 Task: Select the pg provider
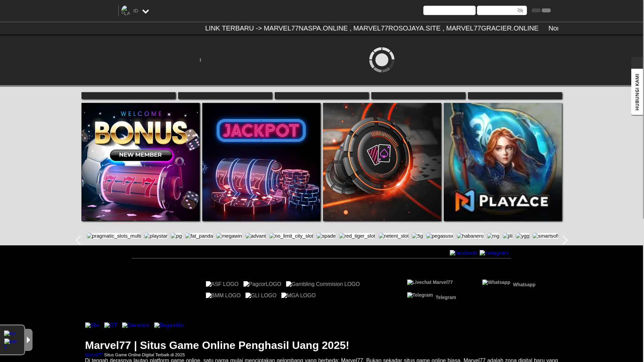coord(176,236)
